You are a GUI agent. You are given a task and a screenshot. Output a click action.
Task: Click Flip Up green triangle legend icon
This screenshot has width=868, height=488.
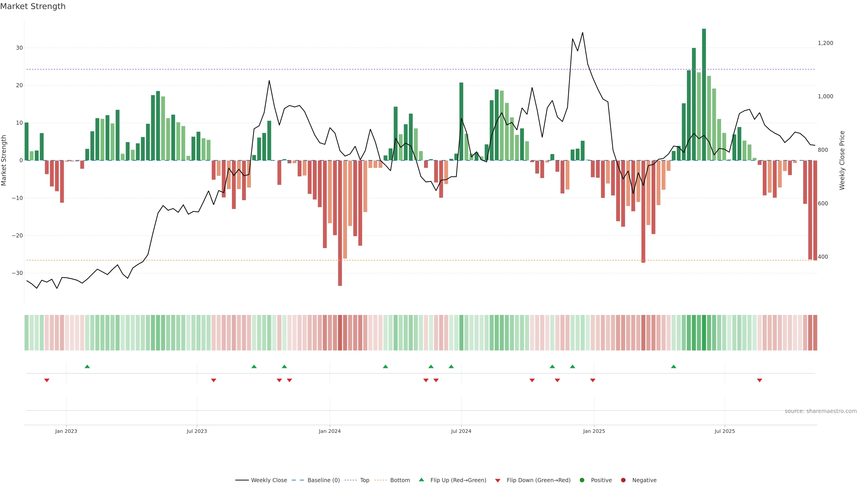(421, 480)
